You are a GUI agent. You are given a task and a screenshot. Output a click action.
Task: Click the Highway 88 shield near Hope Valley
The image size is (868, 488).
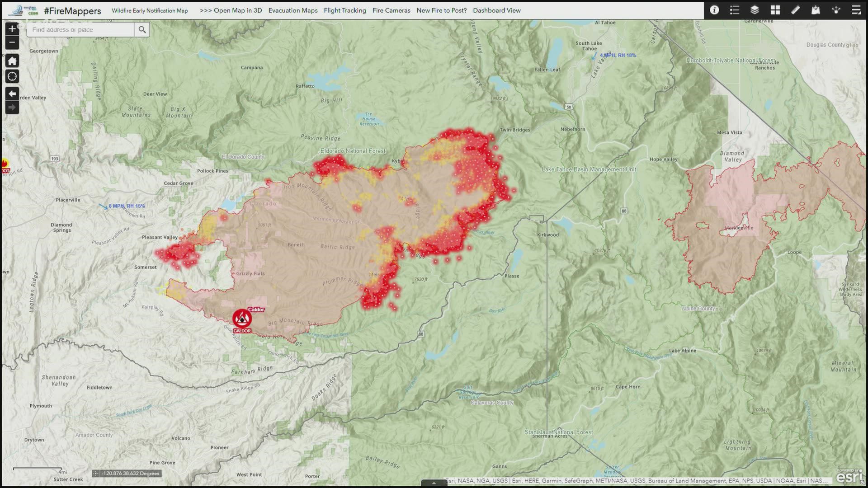coord(624,211)
